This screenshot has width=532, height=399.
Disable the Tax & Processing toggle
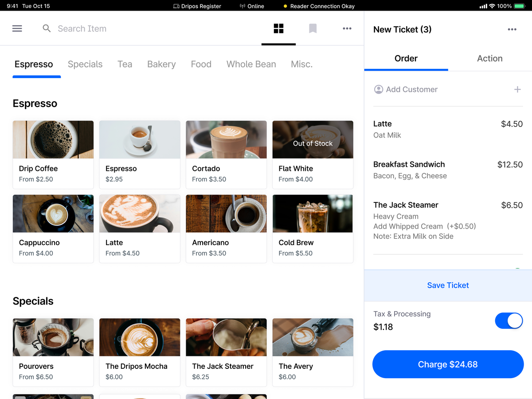pos(509,320)
